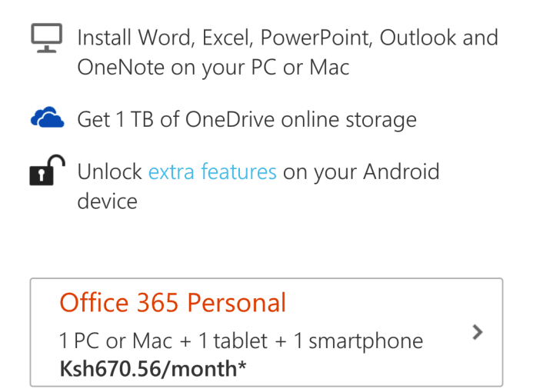533x392 pixels.
Task: Open the extra features link
Action: [212, 171]
